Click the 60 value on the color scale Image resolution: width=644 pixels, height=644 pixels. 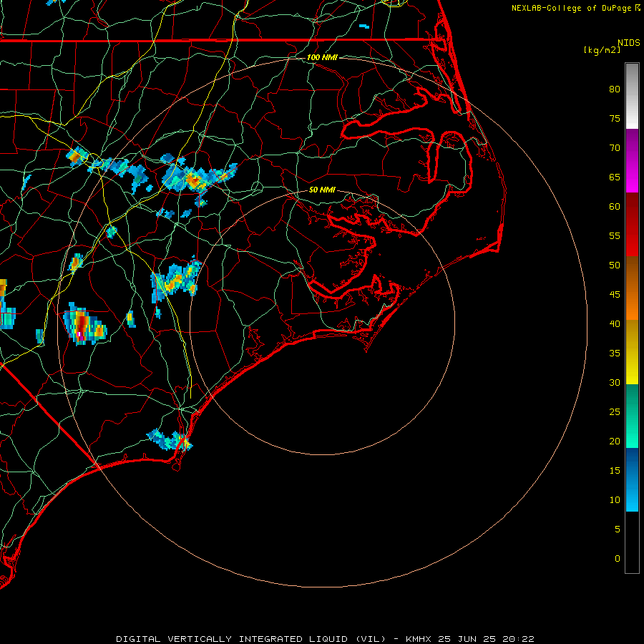coord(615,207)
